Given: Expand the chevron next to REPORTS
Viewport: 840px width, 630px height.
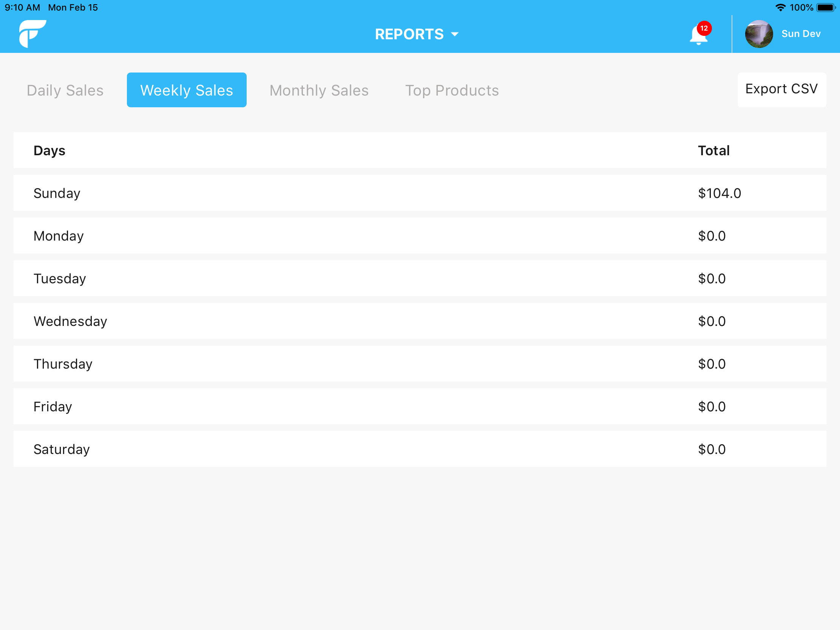Looking at the screenshot, I should click(455, 34).
